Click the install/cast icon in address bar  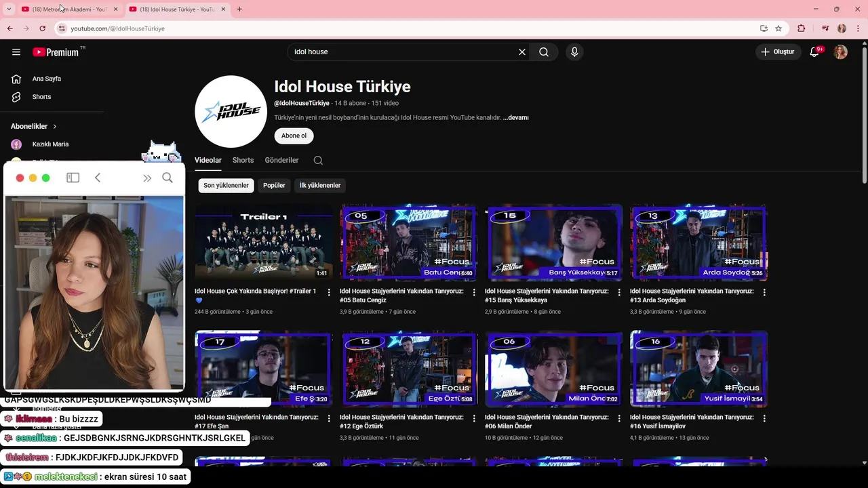coord(764,28)
